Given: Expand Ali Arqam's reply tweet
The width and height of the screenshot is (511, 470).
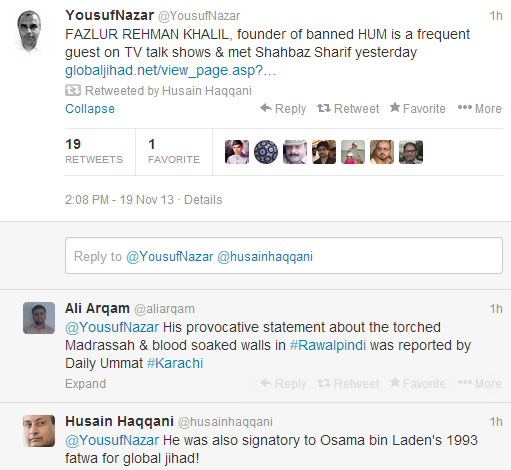Looking at the screenshot, I should (86, 384).
